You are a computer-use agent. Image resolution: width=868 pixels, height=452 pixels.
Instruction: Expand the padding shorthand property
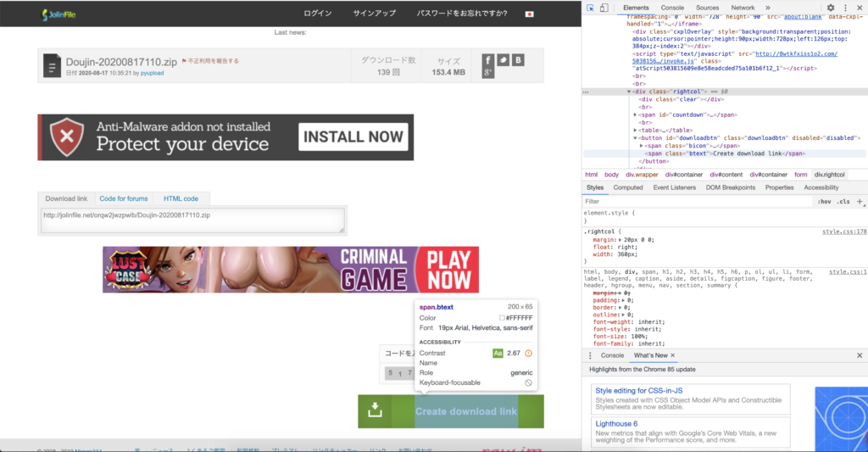click(623, 300)
